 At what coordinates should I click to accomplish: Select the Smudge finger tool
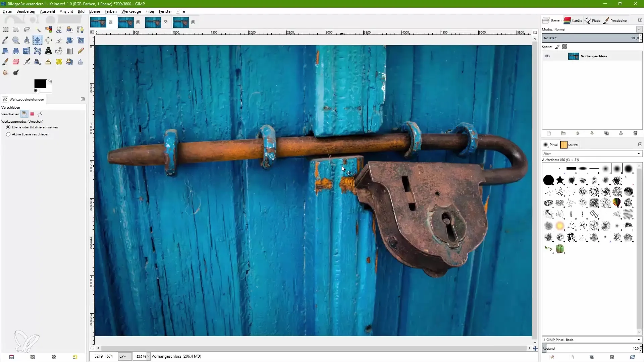coord(5,72)
